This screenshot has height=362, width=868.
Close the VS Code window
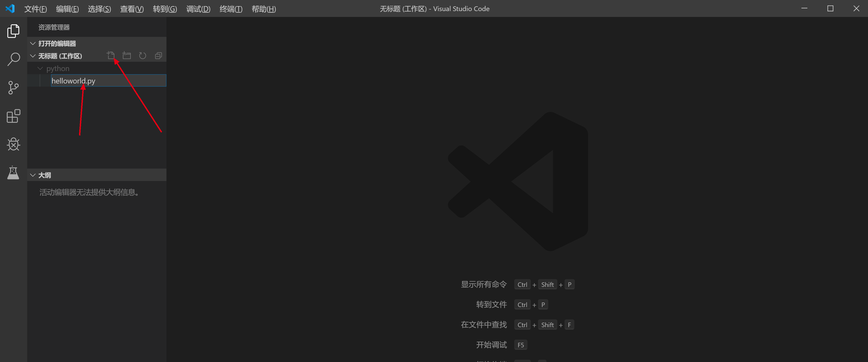856,8
